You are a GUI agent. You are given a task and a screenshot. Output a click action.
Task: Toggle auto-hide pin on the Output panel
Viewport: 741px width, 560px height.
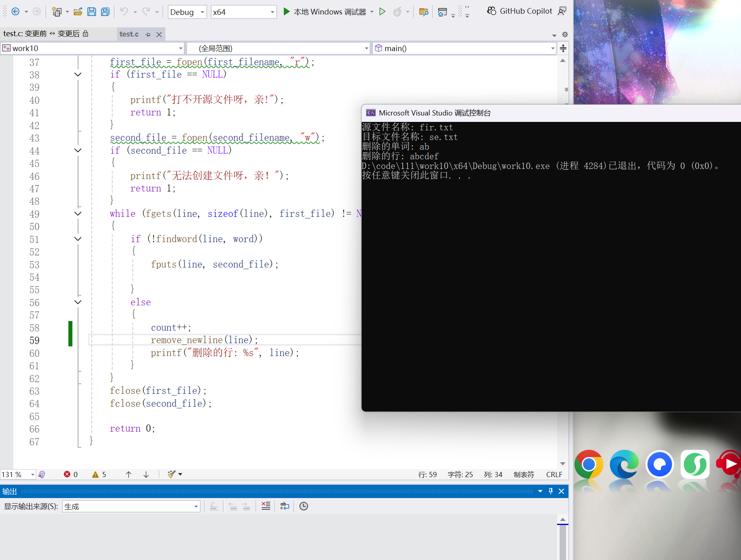pos(551,491)
